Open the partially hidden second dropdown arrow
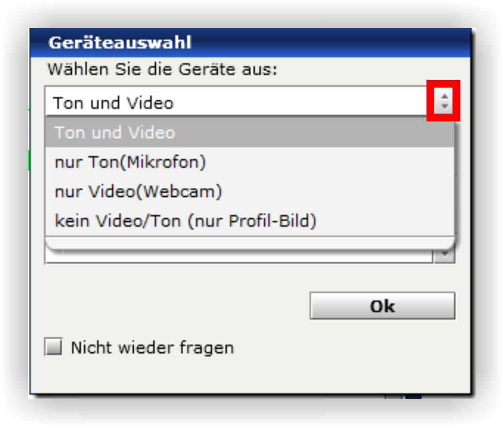504x427 pixels. coord(445,256)
